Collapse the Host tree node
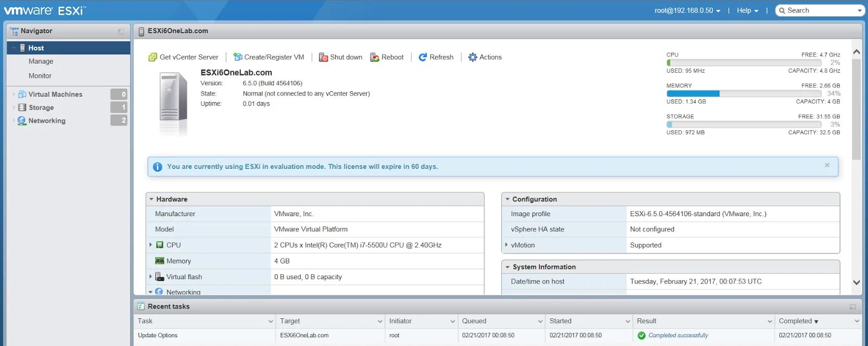This screenshot has width=868, height=346. pos(14,48)
